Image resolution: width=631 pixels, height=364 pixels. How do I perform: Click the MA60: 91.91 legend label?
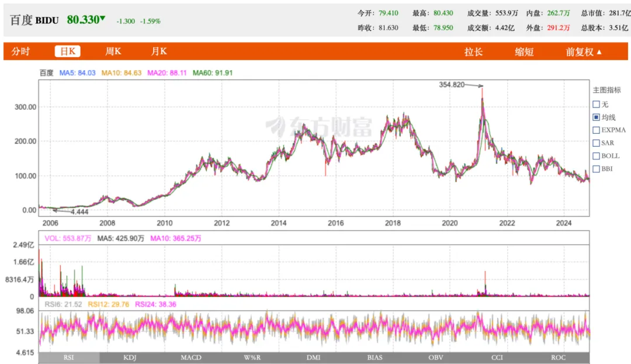(213, 73)
